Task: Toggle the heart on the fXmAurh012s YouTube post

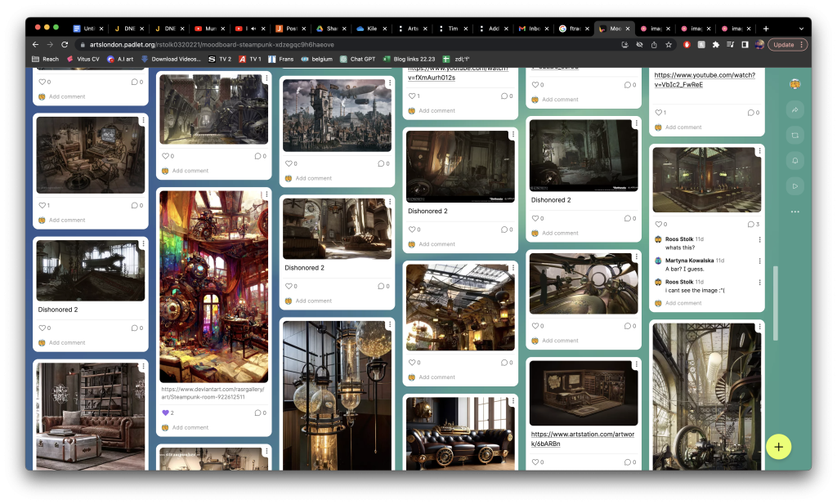Action: pyautogui.click(x=414, y=96)
